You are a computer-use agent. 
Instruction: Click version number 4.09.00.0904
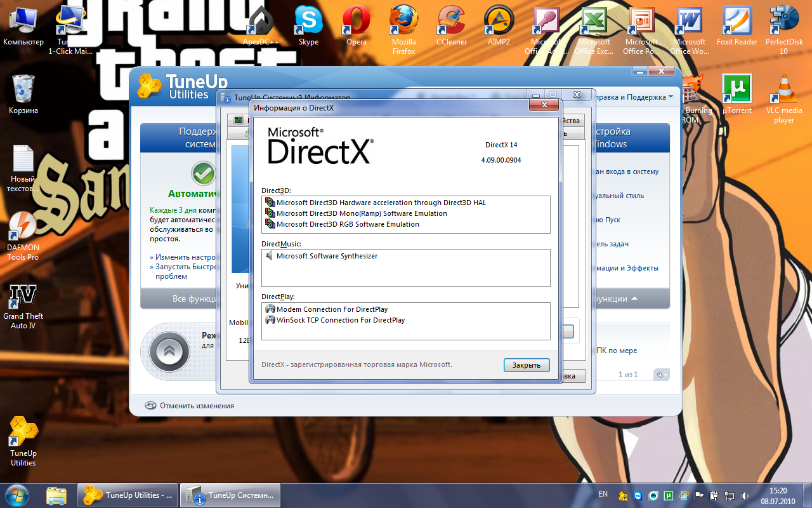pos(501,160)
